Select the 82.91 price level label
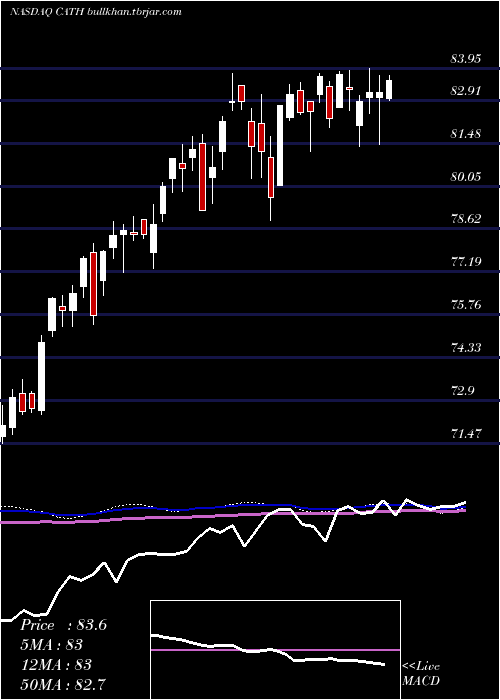 466,91
